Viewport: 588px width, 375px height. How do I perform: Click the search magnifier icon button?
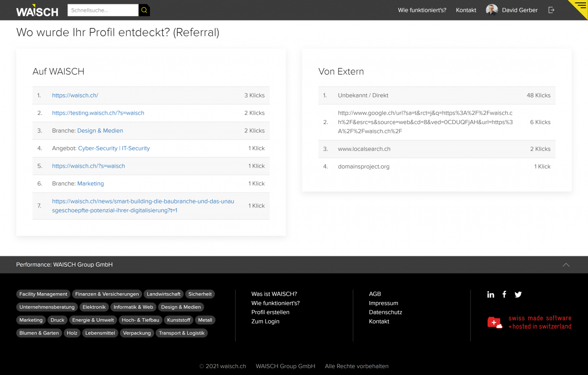tap(144, 10)
